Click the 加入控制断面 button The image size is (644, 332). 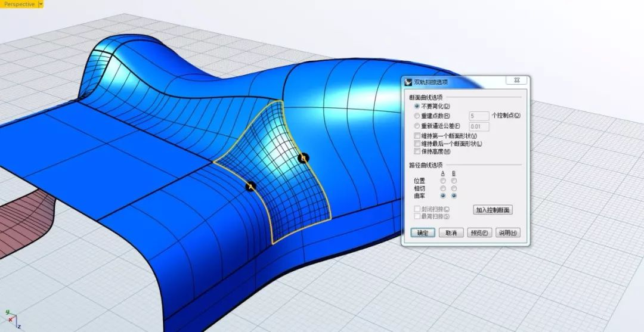tap(493, 210)
